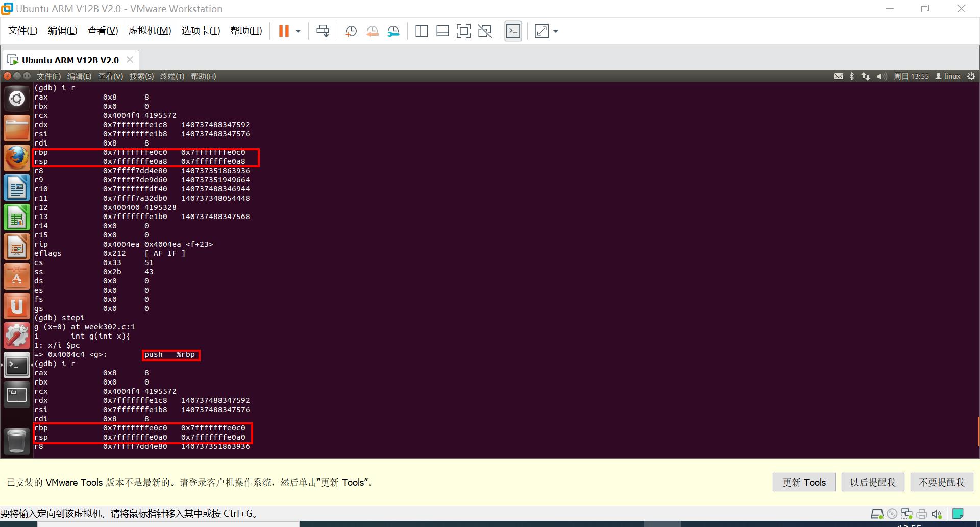Click the 不要提醒我 button
Viewport: 980px width, 527px height.
(x=942, y=482)
